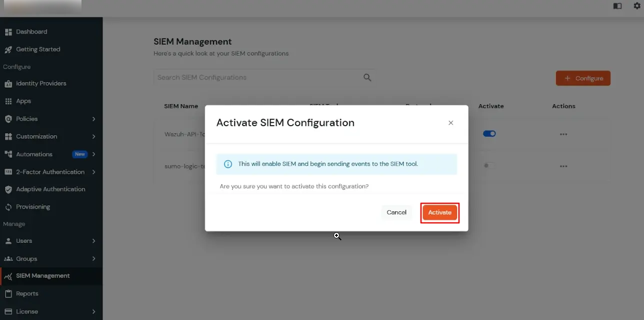
Task: Toggle the theme switcher icon near settings
Action: [617, 6]
